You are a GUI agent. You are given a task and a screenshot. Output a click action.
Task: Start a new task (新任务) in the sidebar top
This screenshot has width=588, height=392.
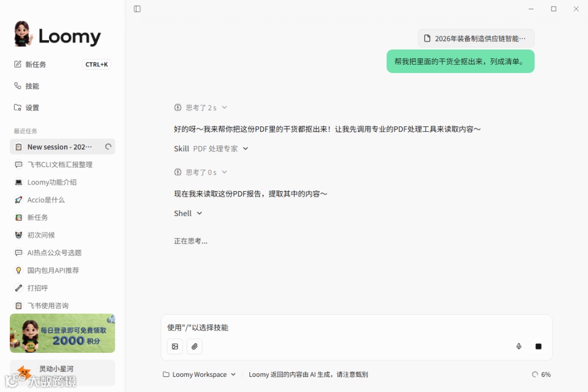(x=35, y=65)
